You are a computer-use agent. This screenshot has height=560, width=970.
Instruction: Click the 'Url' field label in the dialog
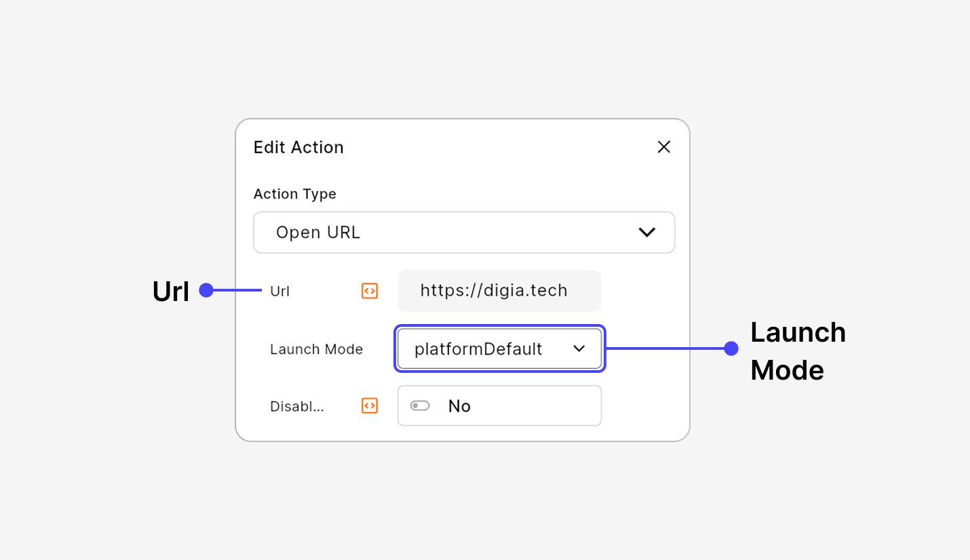click(x=279, y=292)
